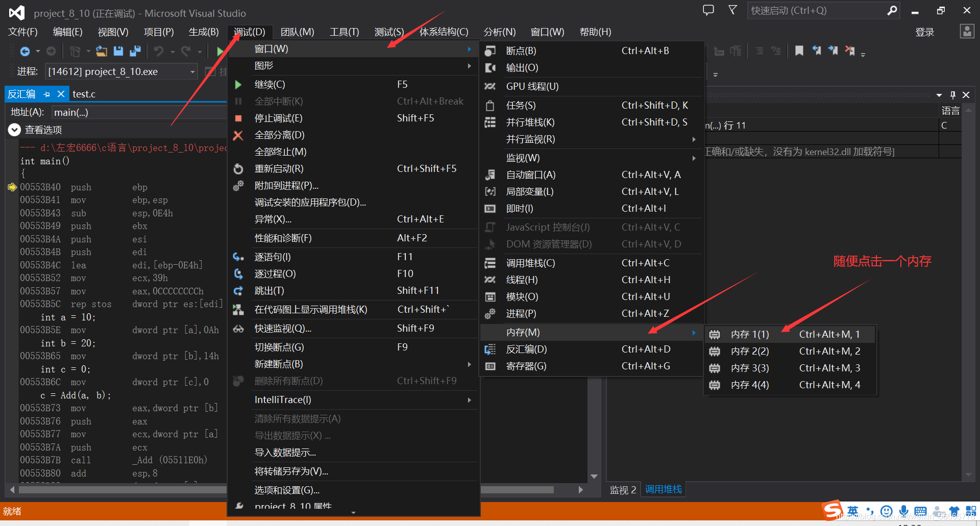980x526 pixels.
Task: Click Attach to Process menu item
Action: pos(353,185)
